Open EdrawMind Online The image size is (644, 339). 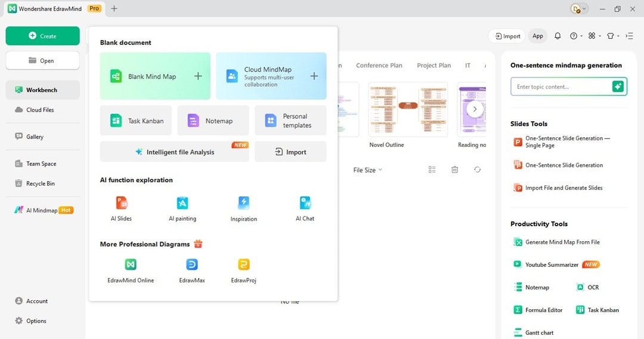(x=131, y=271)
